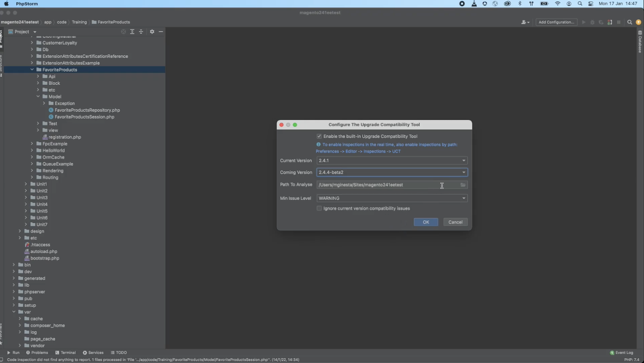Open the Event Log in status bar
The width and height of the screenshot is (644, 363).
622,353
